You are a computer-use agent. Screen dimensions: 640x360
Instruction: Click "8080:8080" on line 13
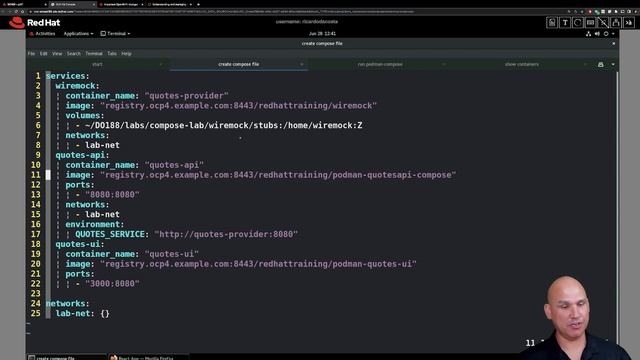coord(112,195)
